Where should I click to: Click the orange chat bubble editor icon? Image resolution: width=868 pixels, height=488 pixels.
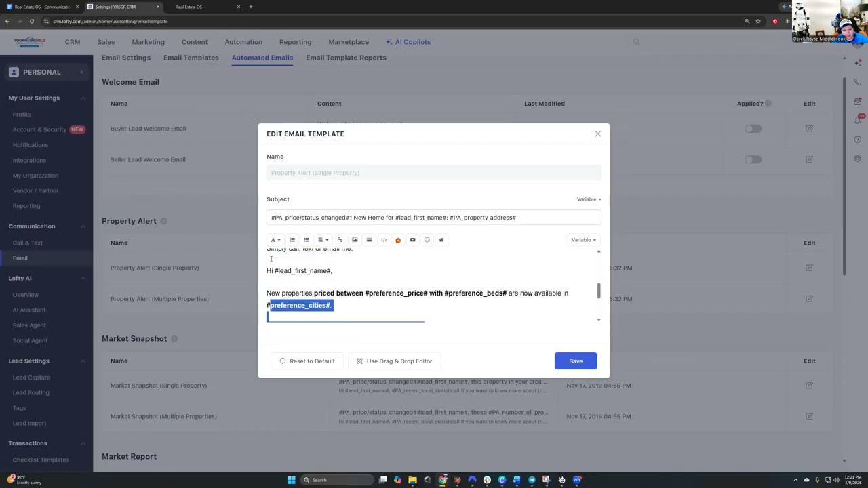point(398,240)
